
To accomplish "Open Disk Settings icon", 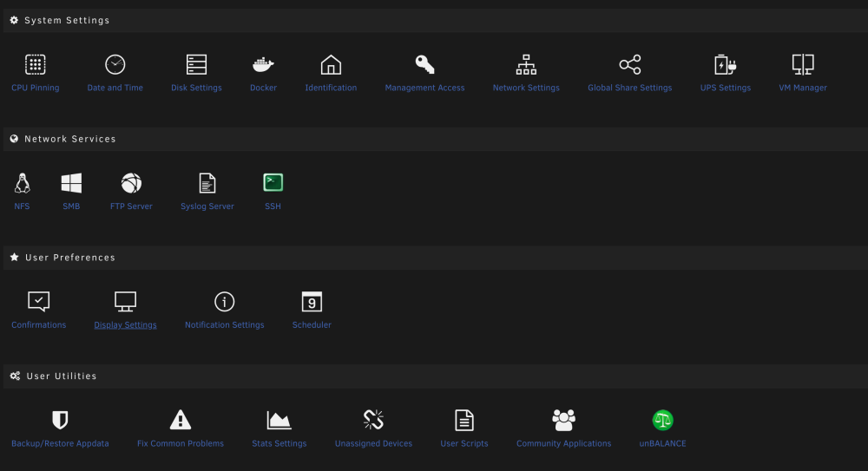I will pos(196,65).
